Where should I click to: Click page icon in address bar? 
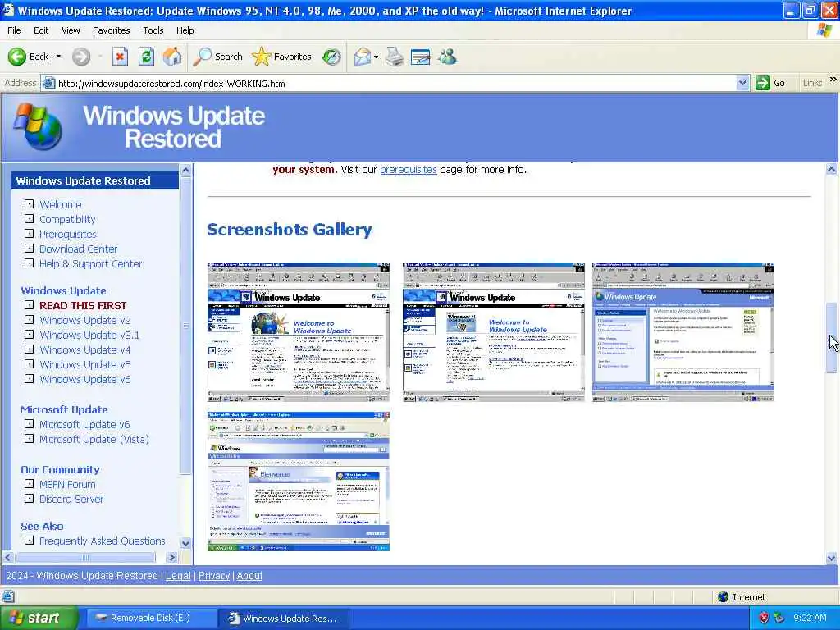(x=48, y=83)
